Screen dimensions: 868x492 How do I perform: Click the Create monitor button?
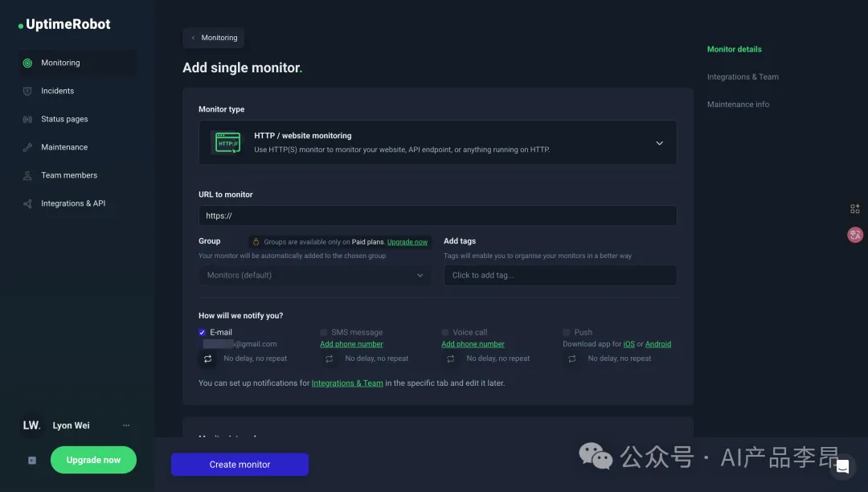[240, 465]
